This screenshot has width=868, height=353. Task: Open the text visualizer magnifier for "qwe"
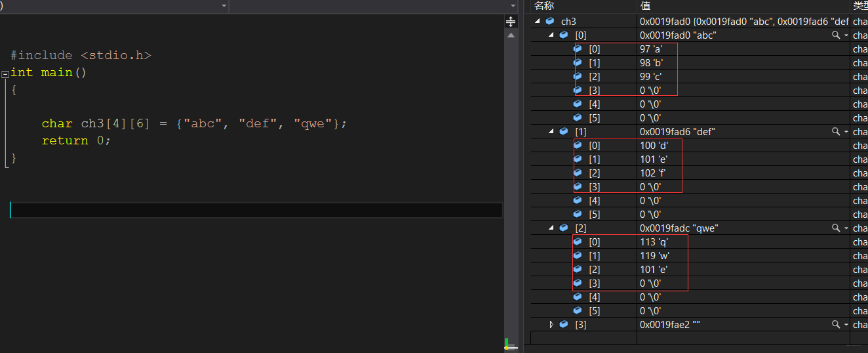(835, 228)
